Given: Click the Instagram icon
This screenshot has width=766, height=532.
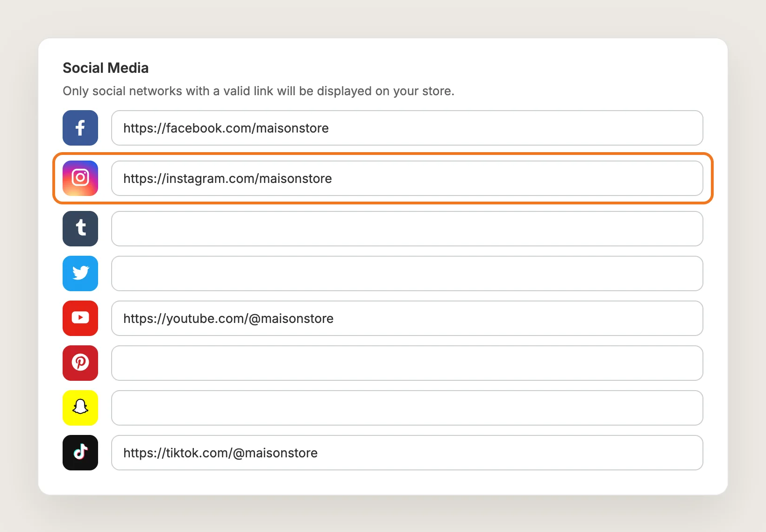Looking at the screenshot, I should [x=80, y=178].
